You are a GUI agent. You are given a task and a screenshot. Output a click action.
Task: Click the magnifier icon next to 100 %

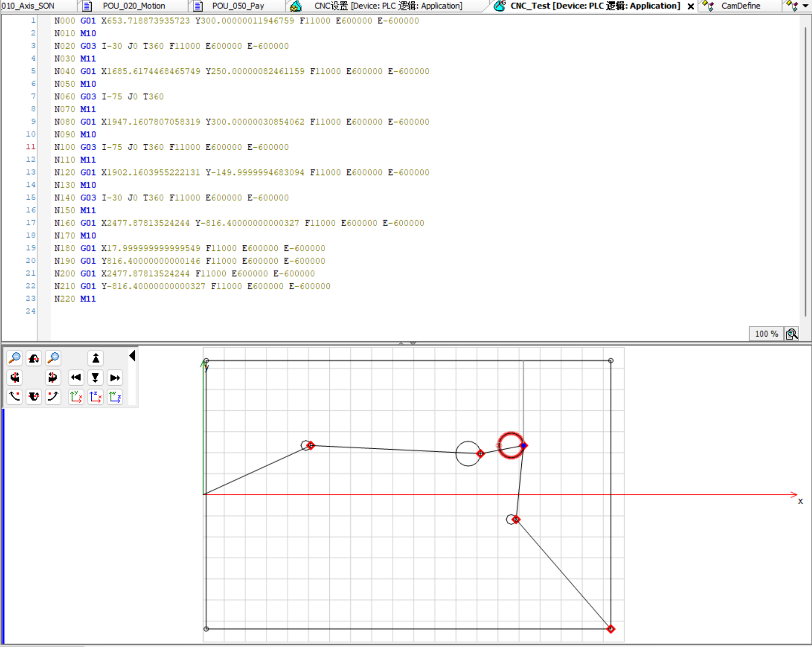click(792, 334)
